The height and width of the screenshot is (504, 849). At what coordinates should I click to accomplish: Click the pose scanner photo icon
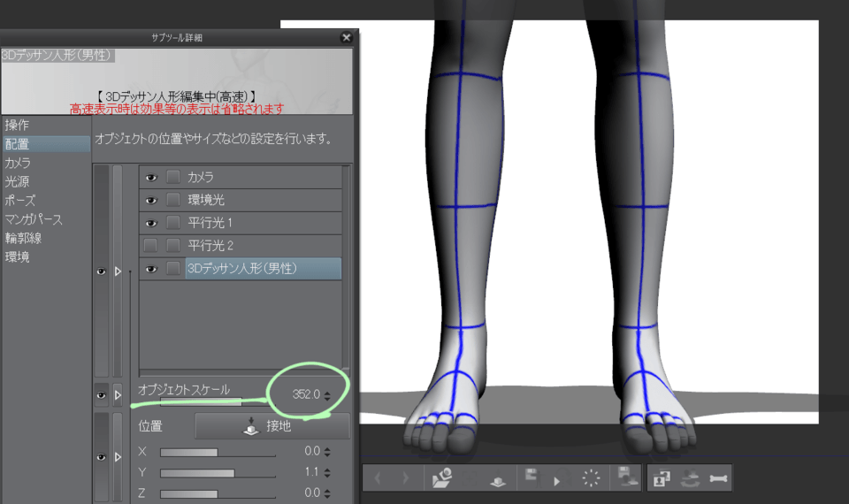tap(662, 478)
